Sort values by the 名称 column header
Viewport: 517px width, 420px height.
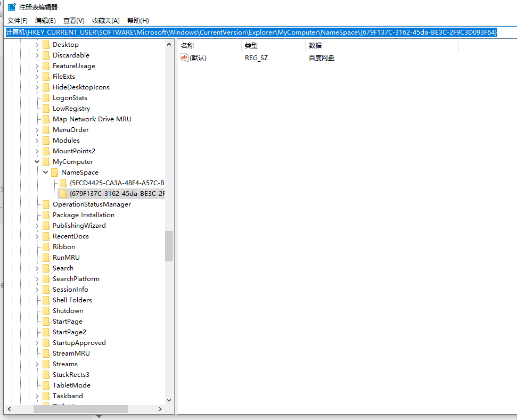[186, 45]
